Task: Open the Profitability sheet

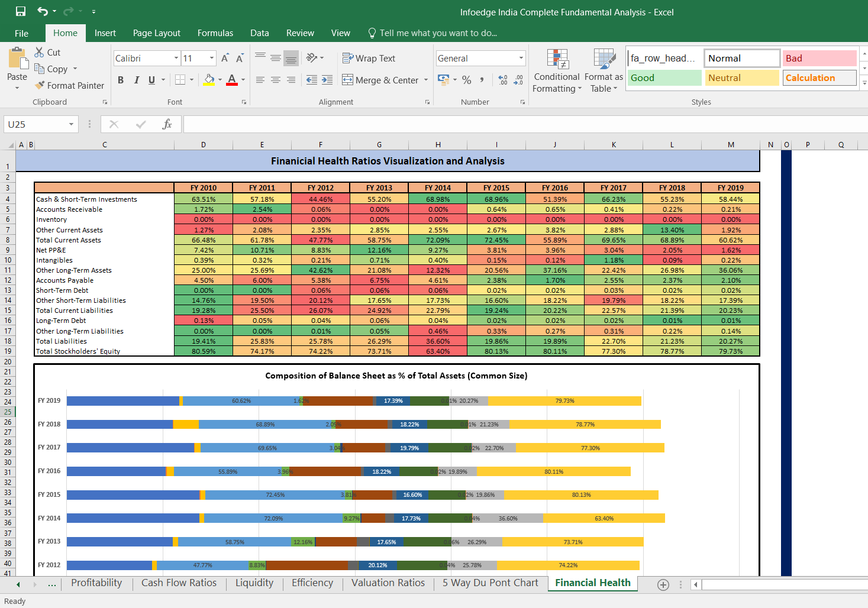Action: pos(96,583)
